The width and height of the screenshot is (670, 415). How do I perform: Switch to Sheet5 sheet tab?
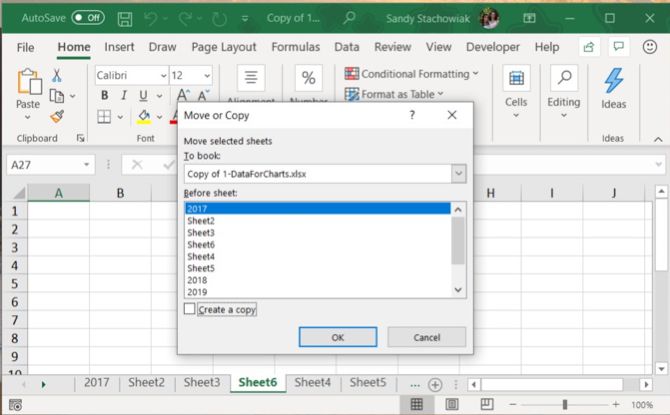click(x=368, y=382)
